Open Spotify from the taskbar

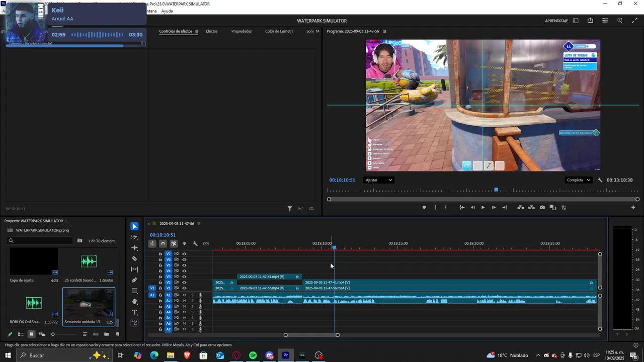tap(253, 355)
